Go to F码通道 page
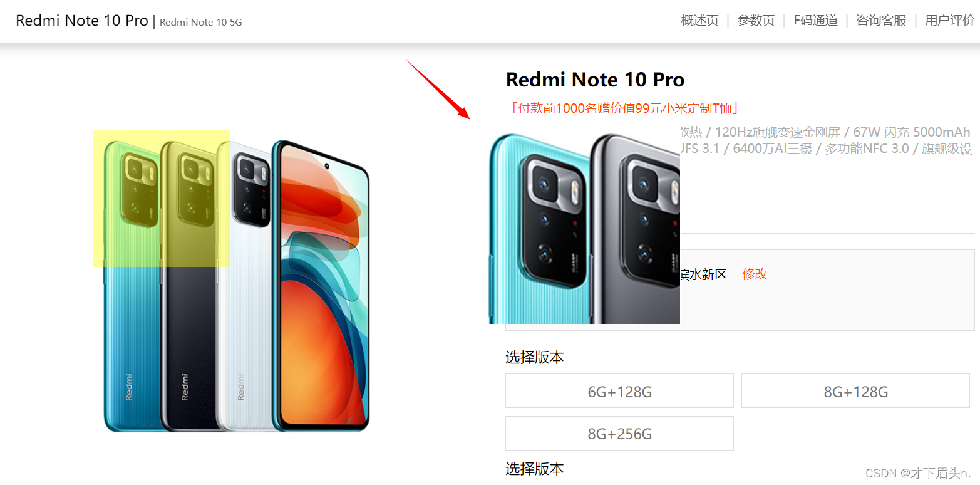Screen dimensions: 980x485 click(x=815, y=20)
